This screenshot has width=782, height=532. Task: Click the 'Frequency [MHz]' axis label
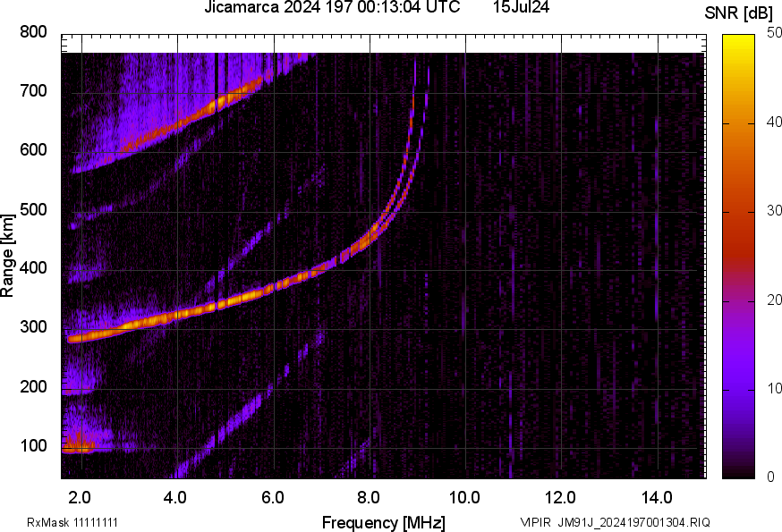pos(384,522)
